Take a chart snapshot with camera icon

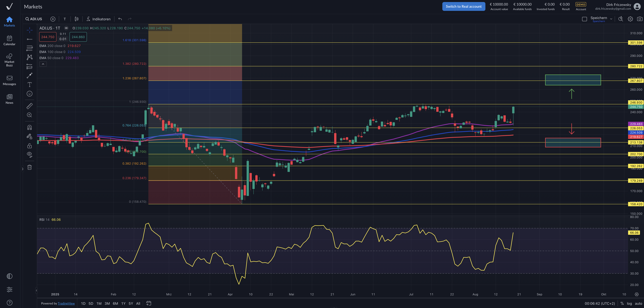[639, 19]
